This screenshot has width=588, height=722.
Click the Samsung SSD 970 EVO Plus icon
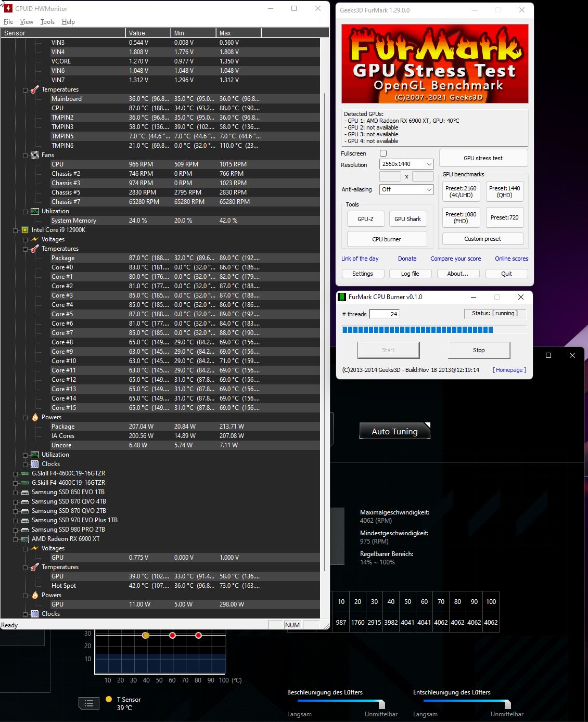[24, 520]
